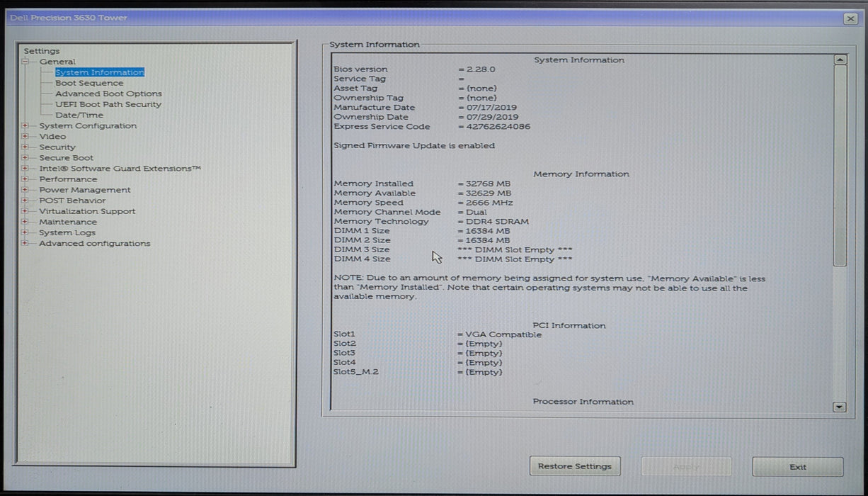Select the Video category label
The image size is (868, 496).
tap(52, 136)
